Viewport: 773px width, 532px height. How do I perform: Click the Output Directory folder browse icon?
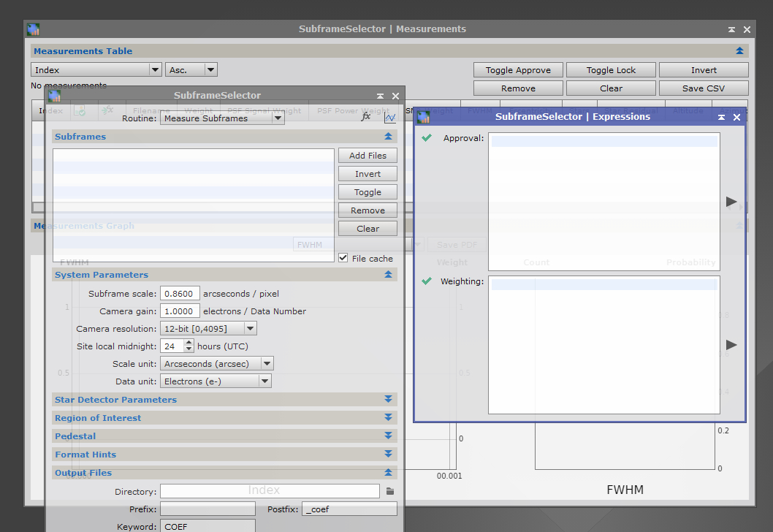pyautogui.click(x=390, y=492)
